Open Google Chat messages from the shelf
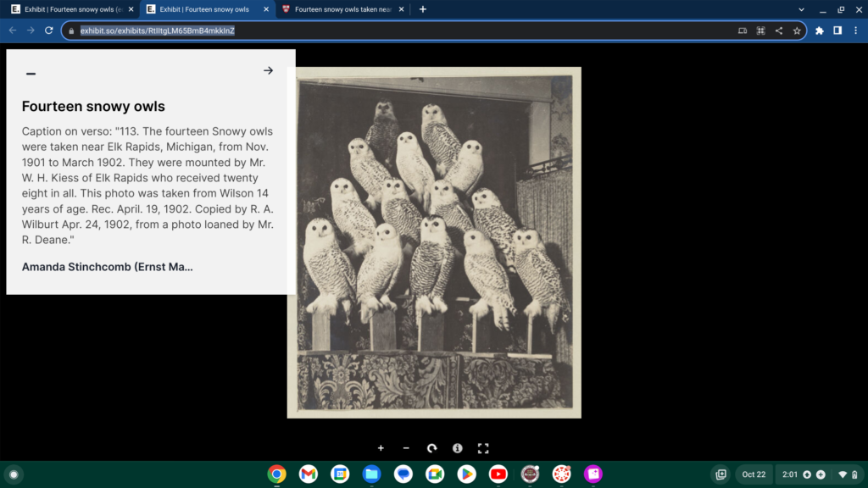 pos(403,474)
